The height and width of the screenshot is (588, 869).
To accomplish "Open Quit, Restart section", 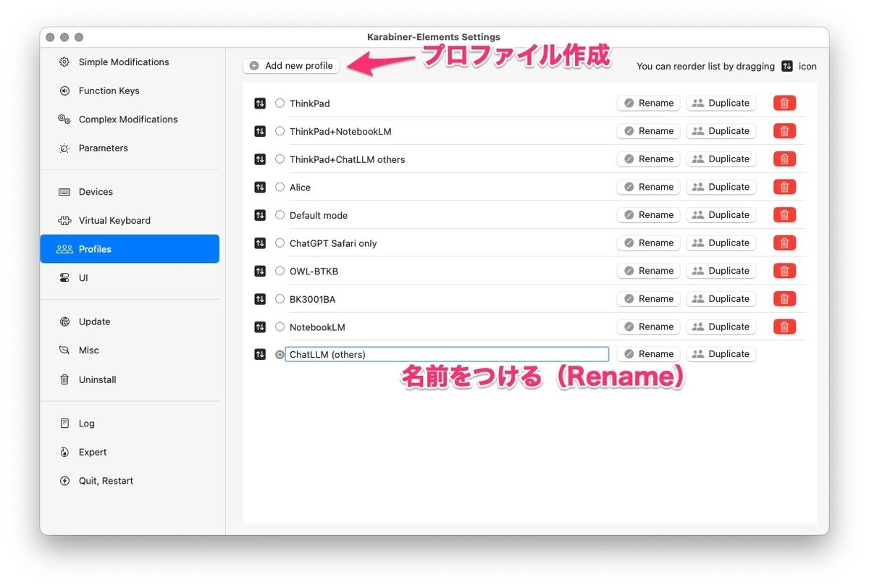I will click(130, 481).
